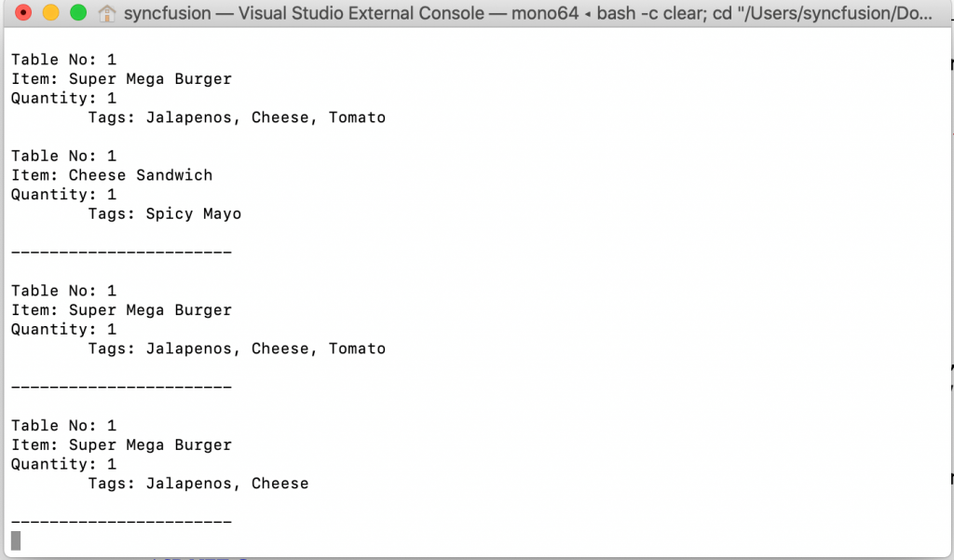Select the blinking cursor block at bottom
The image size is (954, 560).
[x=15, y=540]
